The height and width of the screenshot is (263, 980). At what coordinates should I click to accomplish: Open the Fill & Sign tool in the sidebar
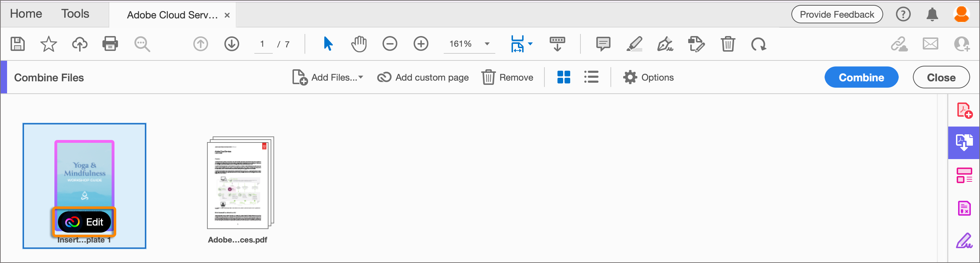click(964, 240)
